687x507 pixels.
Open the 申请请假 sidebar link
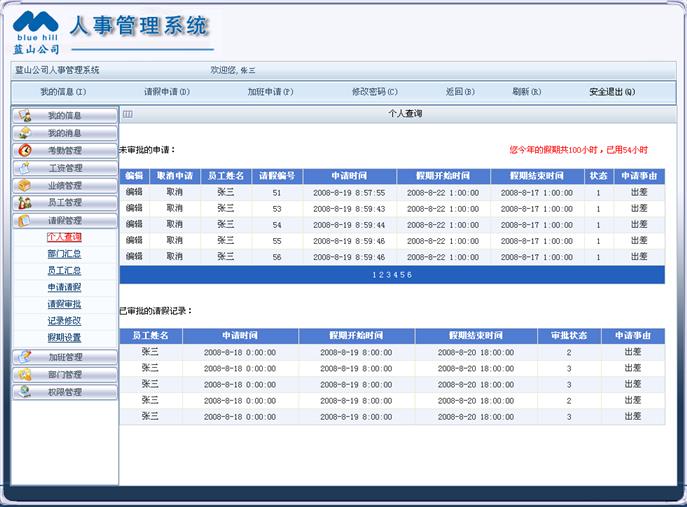(x=64, y=287)
